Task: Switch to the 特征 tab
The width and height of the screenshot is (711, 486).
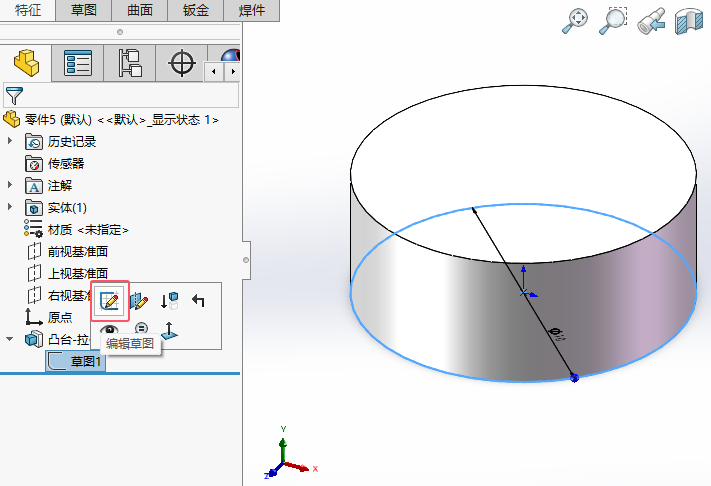Action: point(28,10)
